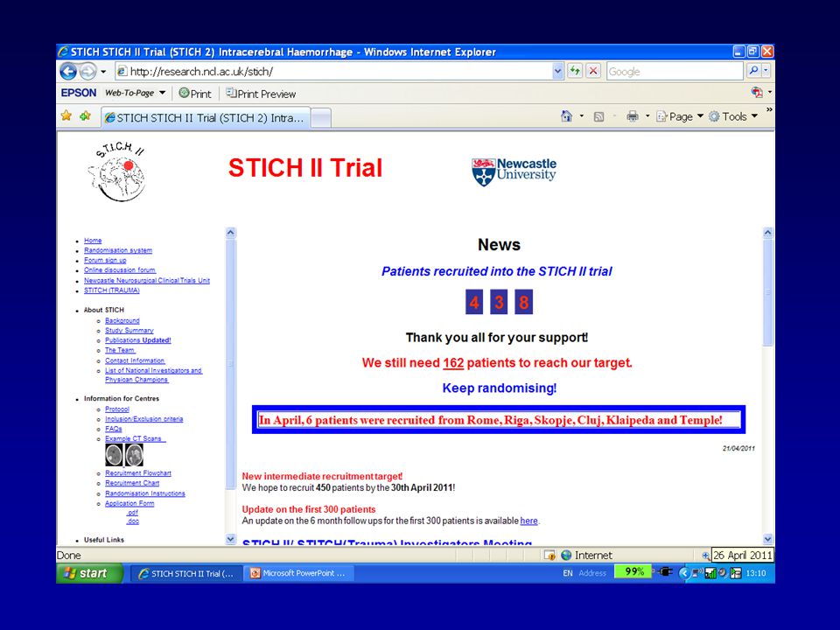Click the Windows start button

(89, 573)
